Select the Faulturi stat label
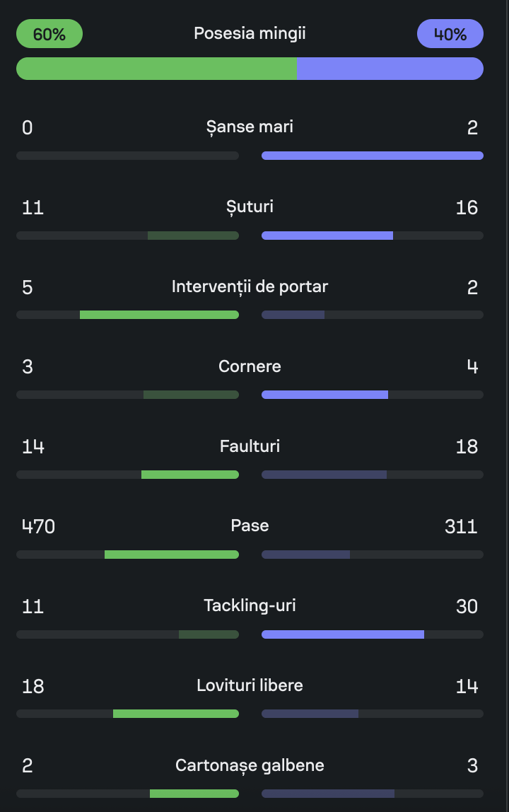This screenshot has height=812, width=509. [x=250, y=446]
